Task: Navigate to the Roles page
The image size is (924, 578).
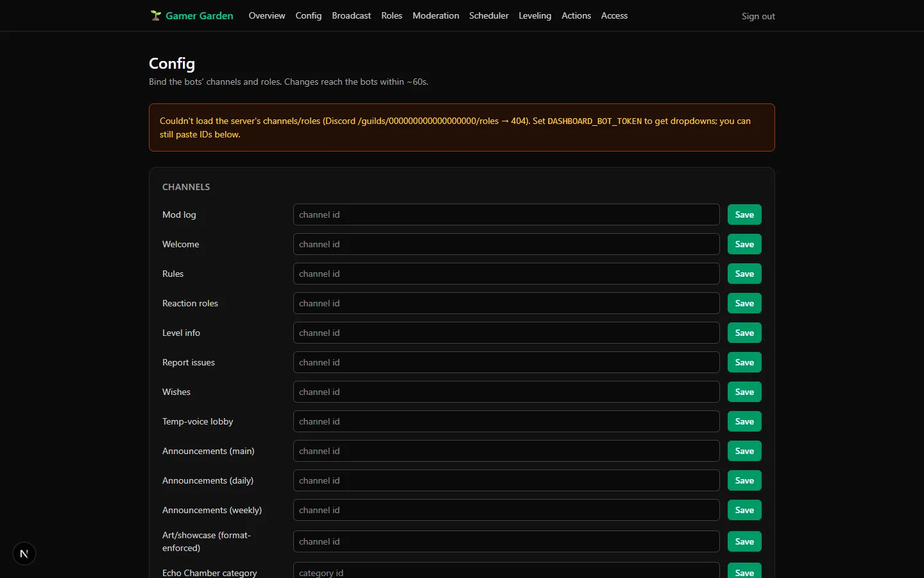Action: pos(391,15)
